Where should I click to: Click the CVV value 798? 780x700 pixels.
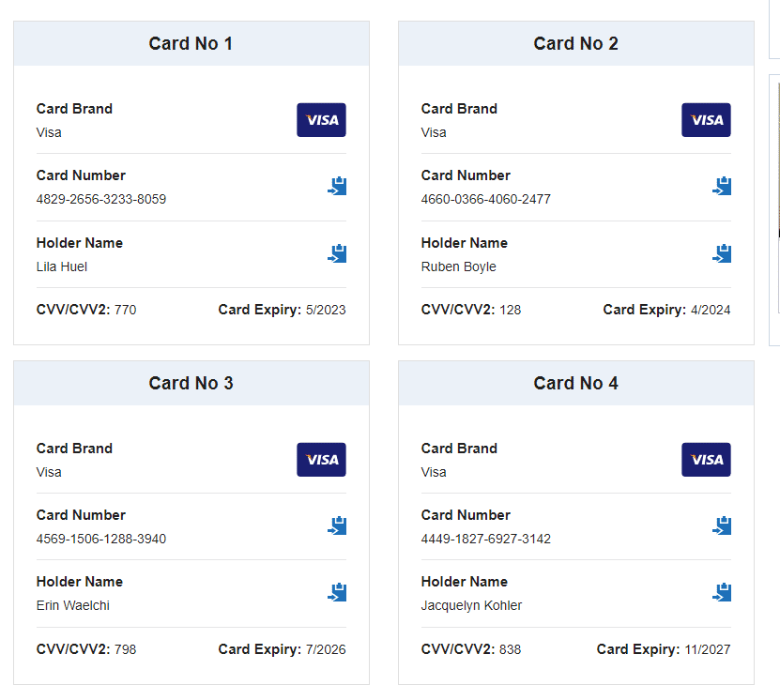point(125,649)
